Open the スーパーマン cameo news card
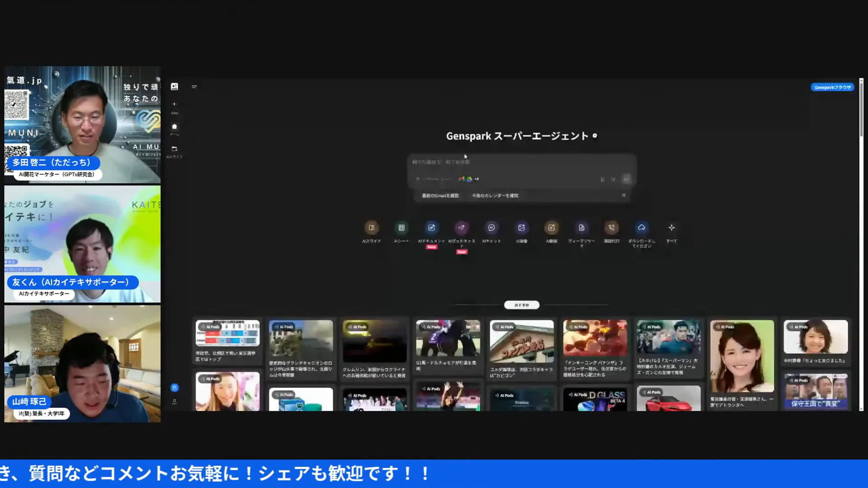The width and height of the screenshot is (868, 488). click(x=669, y=348)
